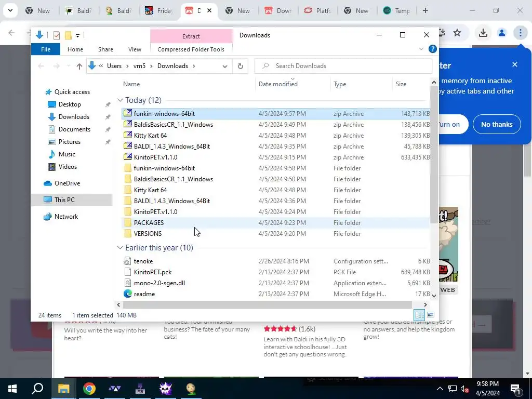The image size is (532, 399).
Task: Open the Compressed Folder Tools tab
Action: (191, 49)
